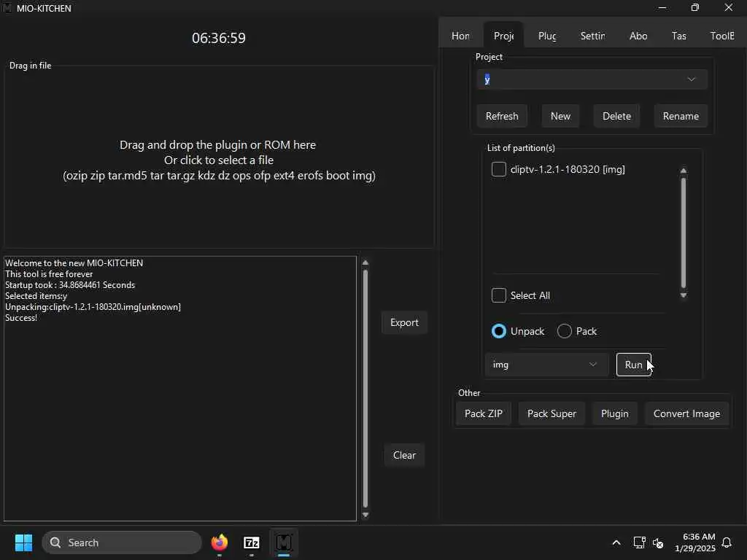Export the log output

click(404, 322)
